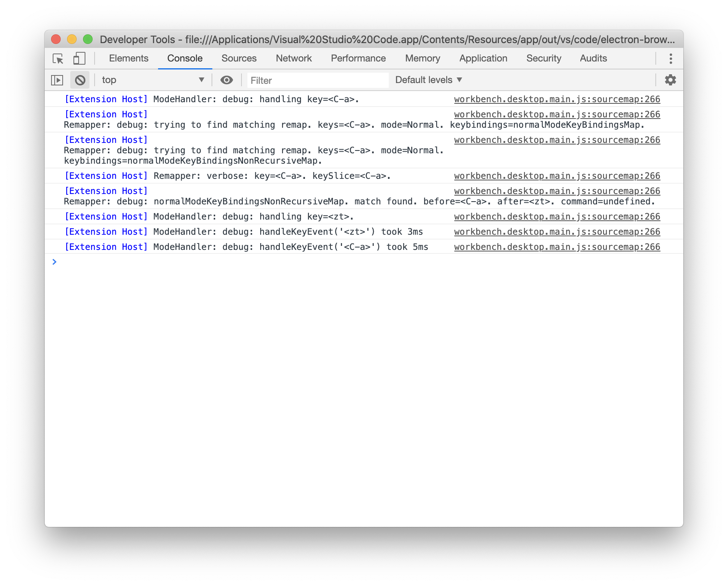Toggle the device toolbar icon
The width and height of the screenshot is (728, 586).
[x=79, y=58]
